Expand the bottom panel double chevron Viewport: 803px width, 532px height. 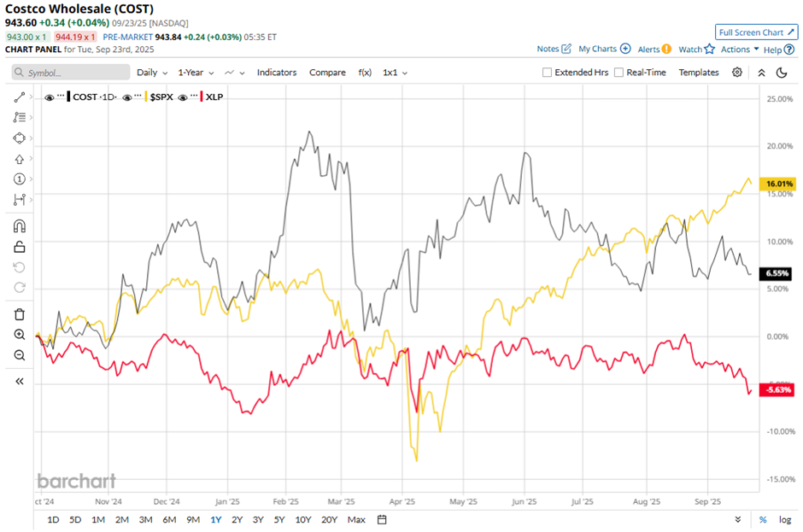[737, 520]
